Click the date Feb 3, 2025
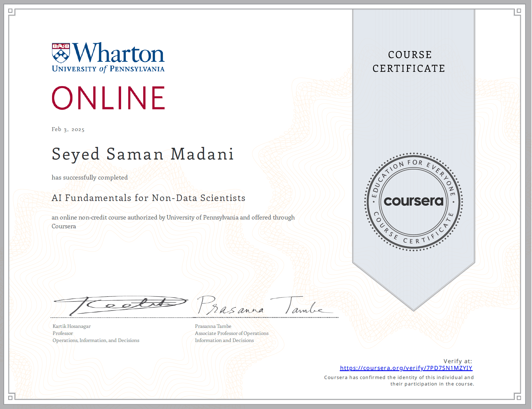This screenshot has height=409, width=532. (x=68, y=129)
